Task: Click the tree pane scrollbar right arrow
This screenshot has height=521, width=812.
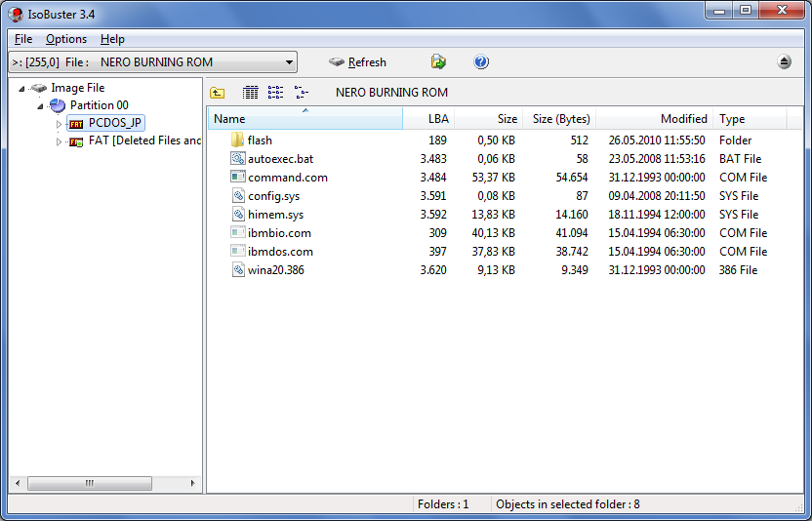Action: click(x=192, y=483)
